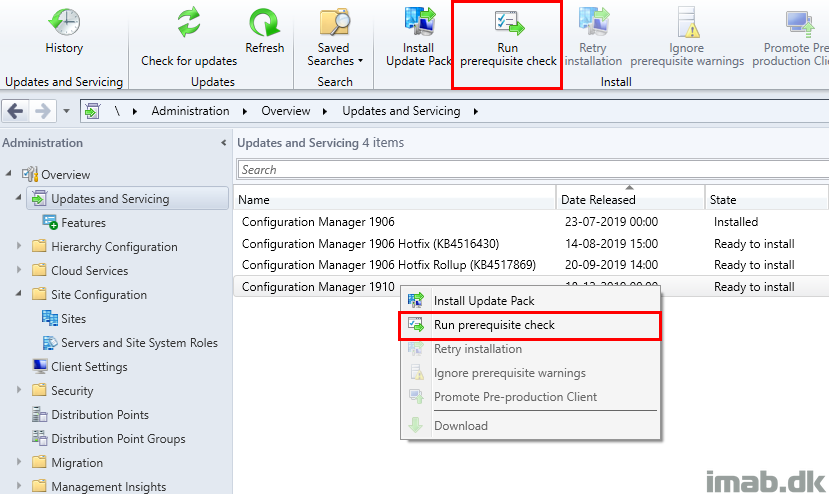Select Hierarchy Configuration folder
This screenshot has height=494, width=829.
coord(114,246)
